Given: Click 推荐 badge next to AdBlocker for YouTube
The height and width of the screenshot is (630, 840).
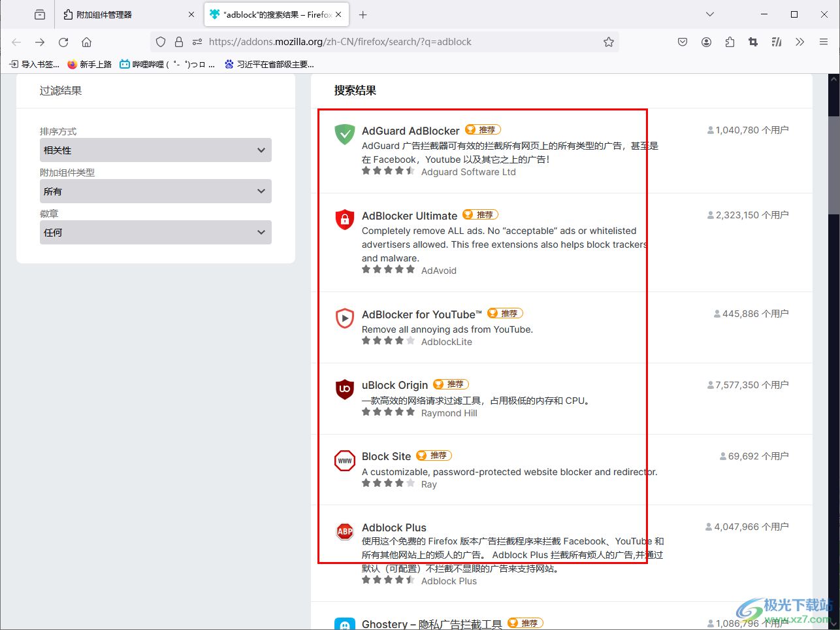Looking at the screenshot, I should (506, 313).
